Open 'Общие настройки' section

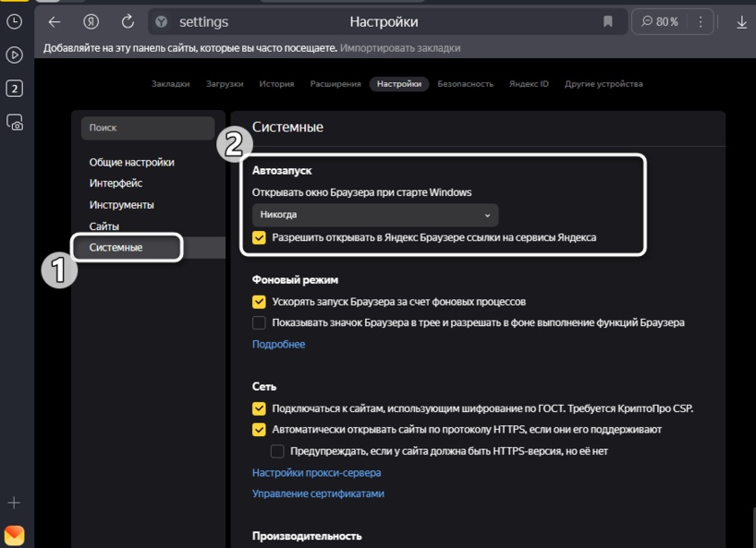(131, 163)
